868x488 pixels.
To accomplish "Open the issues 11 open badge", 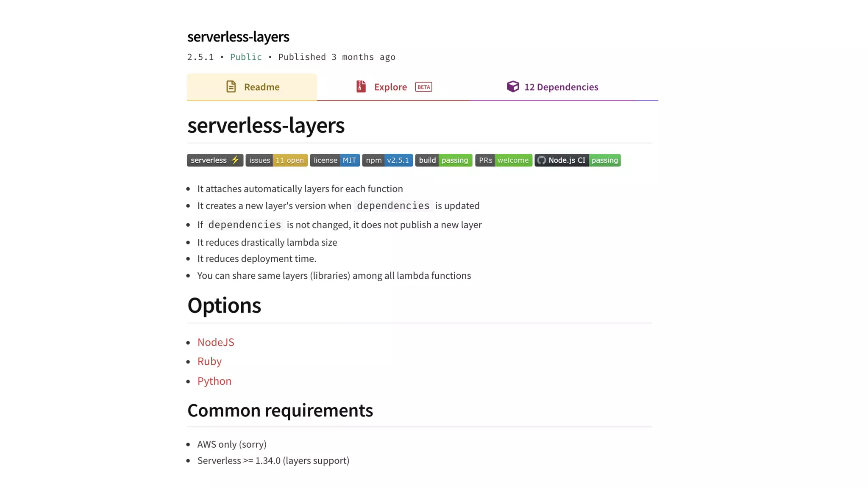I will [277, 160].
